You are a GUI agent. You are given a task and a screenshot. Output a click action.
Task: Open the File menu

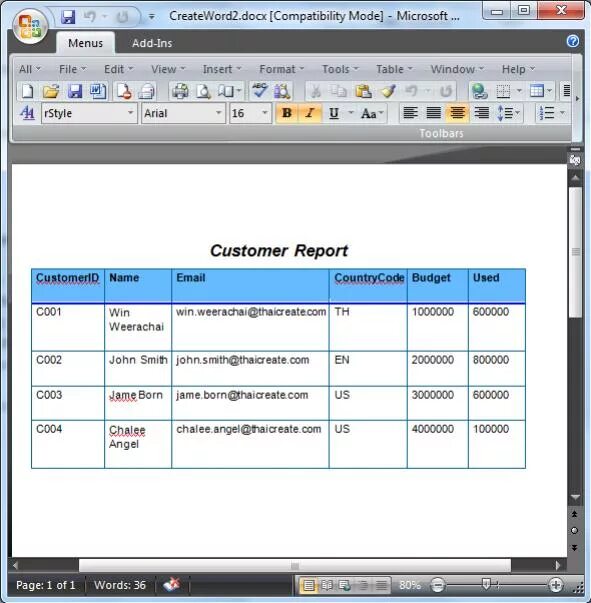72,69
